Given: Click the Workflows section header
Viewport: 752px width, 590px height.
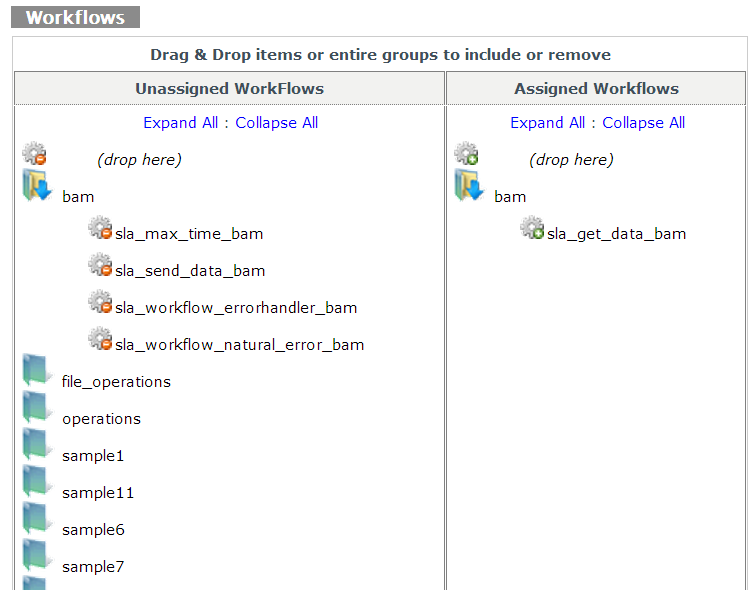Looking at the screenshot, I should (x=76, y=18).
